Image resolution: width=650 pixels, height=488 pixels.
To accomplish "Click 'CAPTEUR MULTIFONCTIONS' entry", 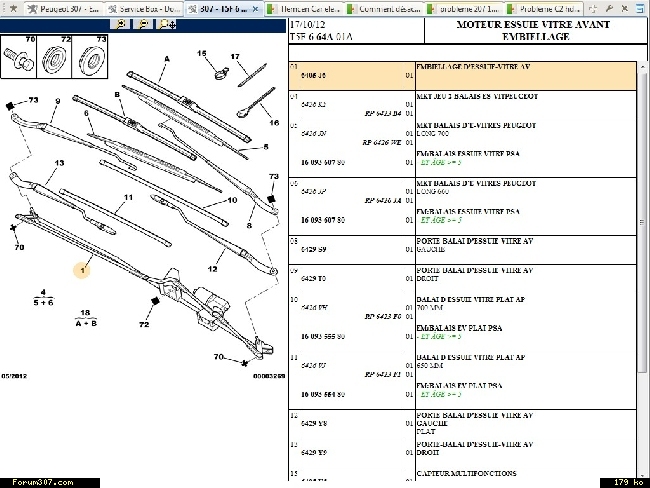I will click(x=466, y=473).
